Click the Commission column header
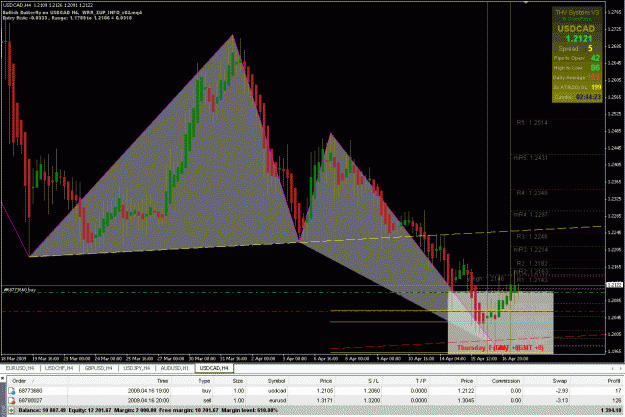625x417 pixels. tap(505, 381)
